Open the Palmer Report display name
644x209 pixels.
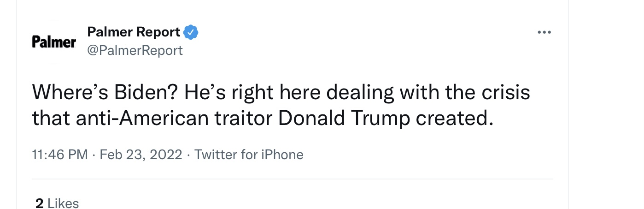[x=134, y=32]
